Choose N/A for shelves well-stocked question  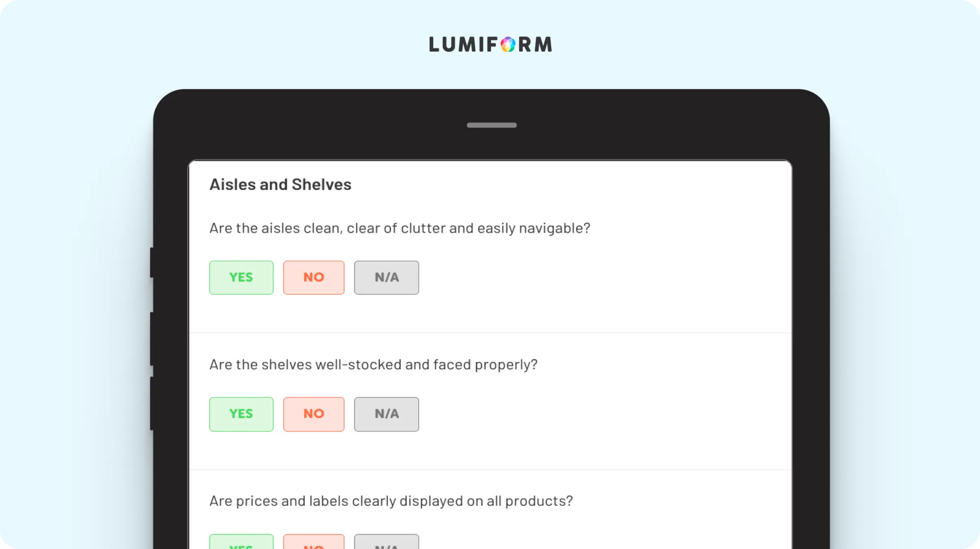(x=386, y=414)
